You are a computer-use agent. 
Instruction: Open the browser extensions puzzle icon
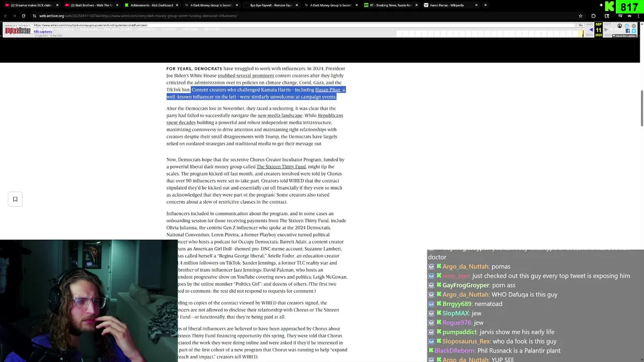coord(593,16)
